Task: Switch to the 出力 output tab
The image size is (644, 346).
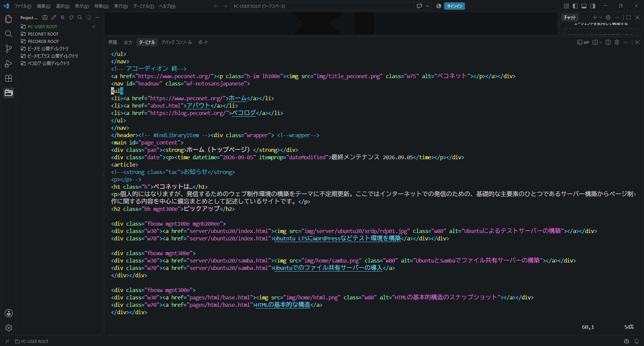Action: [x=128, y=42]
